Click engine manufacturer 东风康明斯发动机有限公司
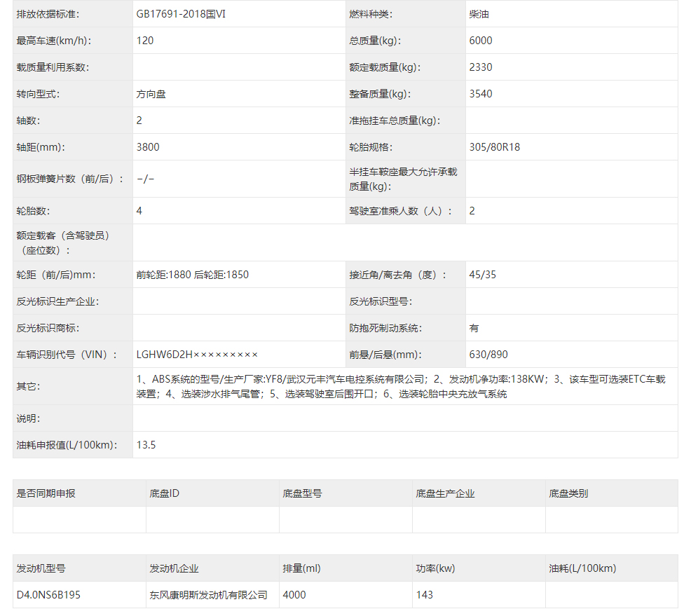The image size is (698, 616). pos(208,595)
